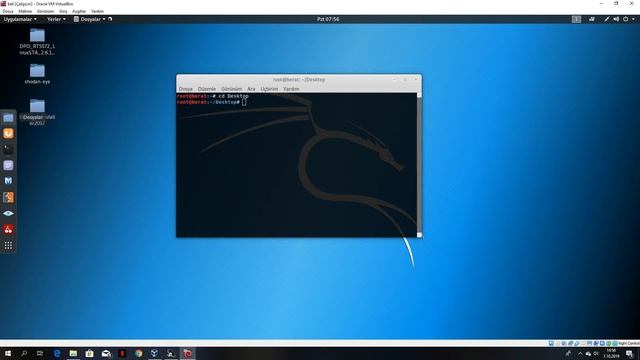This screenshot has width=640, height=360.
Task: Open the Dosyalar app menu in top bar
Action: pos(90,19)
